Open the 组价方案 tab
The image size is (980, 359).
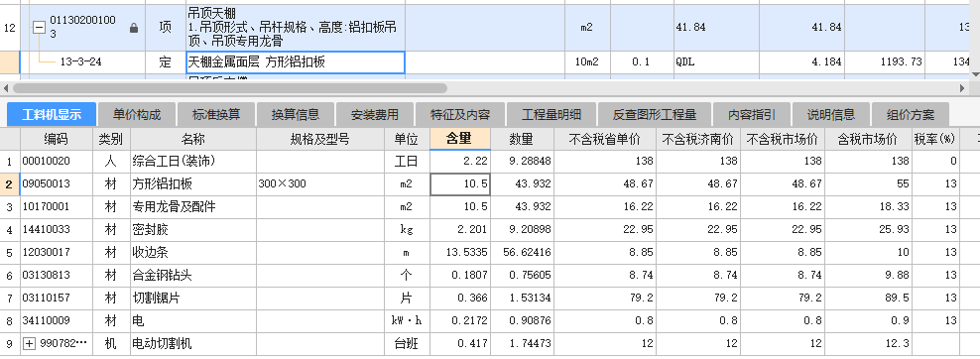coord(910,115)
